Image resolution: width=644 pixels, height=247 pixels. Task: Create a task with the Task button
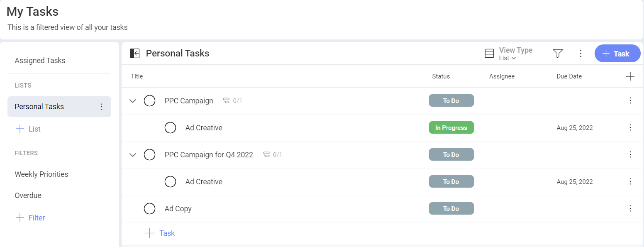pyautogui.click(x=617, y=53)
